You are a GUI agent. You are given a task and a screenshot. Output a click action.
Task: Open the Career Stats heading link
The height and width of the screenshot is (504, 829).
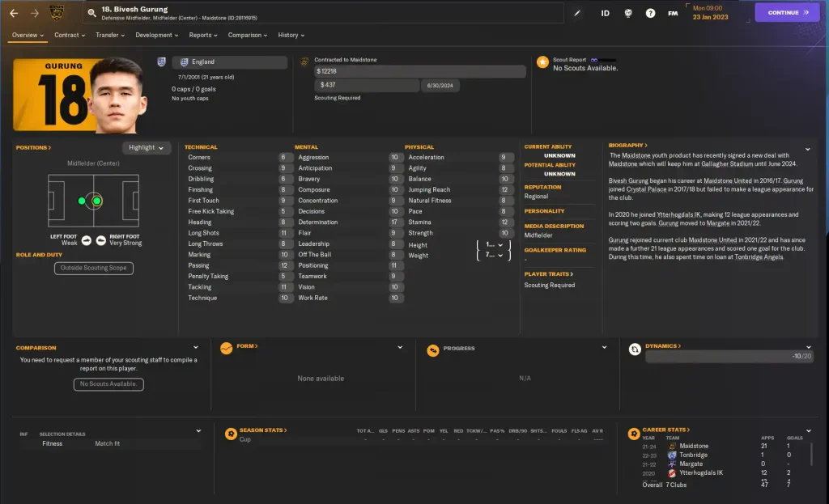point(665,430)
